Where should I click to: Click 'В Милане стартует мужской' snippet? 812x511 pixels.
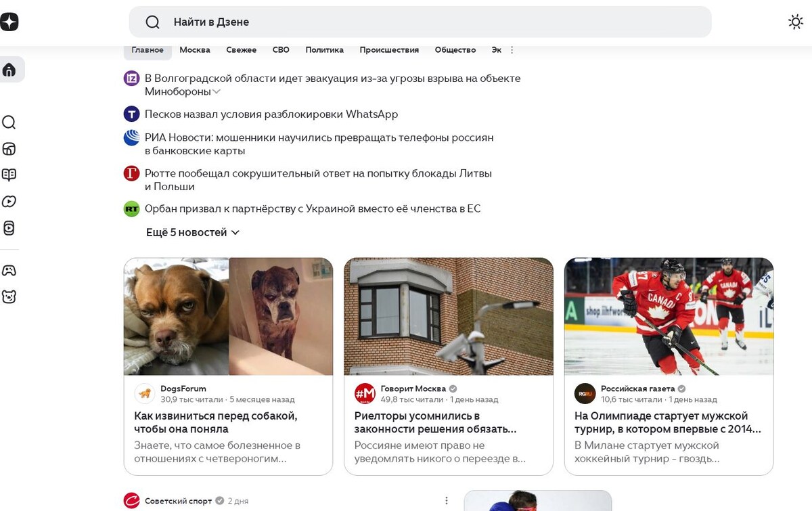pyautogui.click(x=647, y=452)
